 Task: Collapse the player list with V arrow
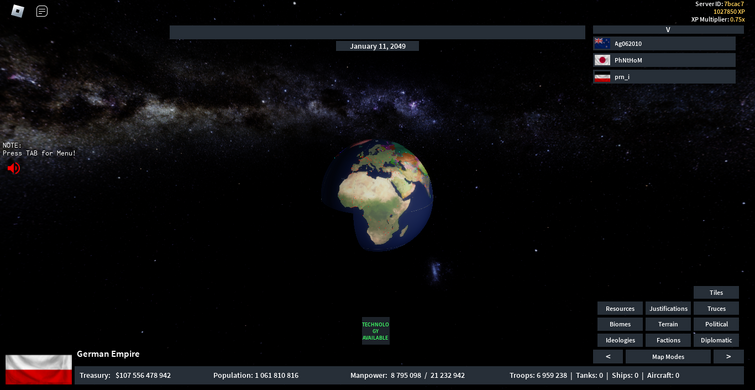668,29
